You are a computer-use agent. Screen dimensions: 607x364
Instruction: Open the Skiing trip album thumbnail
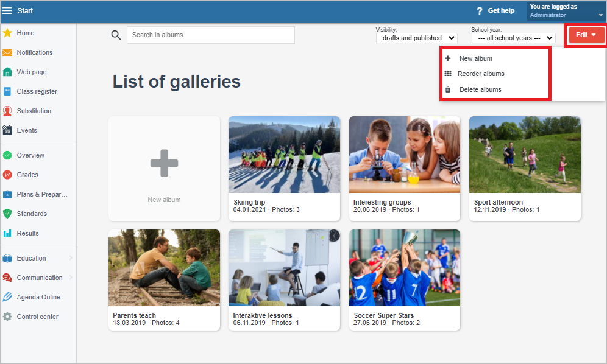click(x=284, y=155)
